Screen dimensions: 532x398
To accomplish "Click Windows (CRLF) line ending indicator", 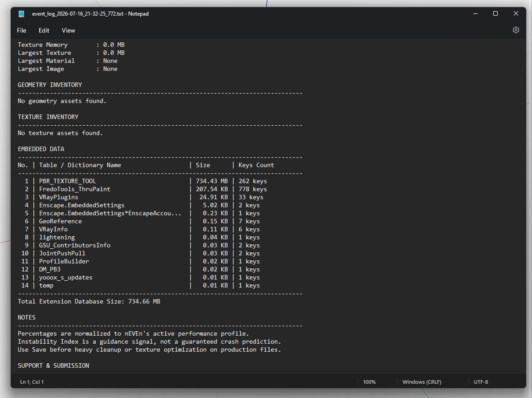I will 422,382.
